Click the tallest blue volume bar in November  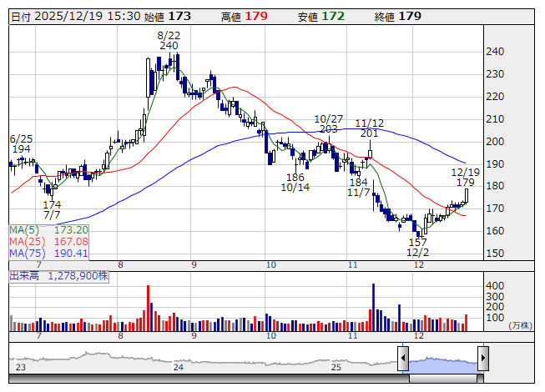click(374, 307)
